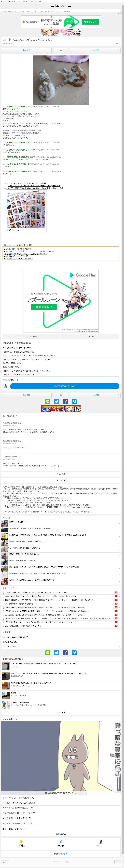This screenshot has width=124, height=868.
Task: Open the home icon above the article
Action: (x=61, y=50)
